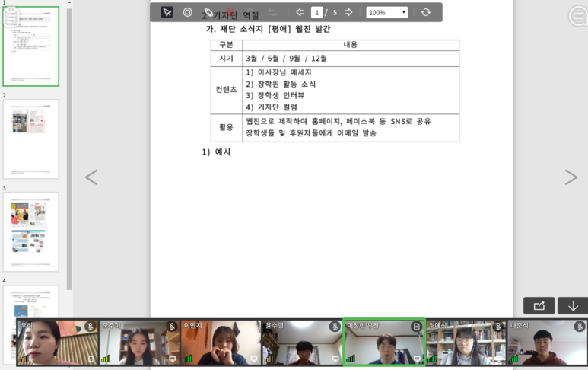Open the 100% zoom level dropdown

point(386,12)
